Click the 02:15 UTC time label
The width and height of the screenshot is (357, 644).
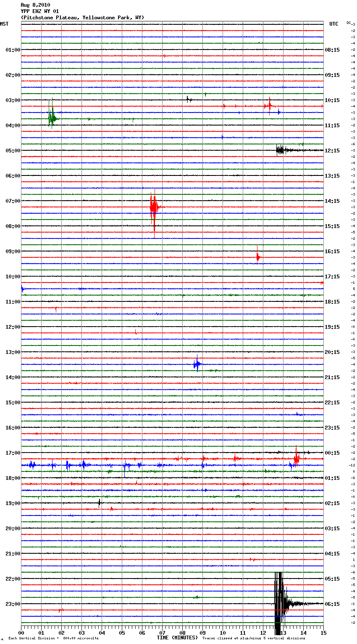[332, 503]
